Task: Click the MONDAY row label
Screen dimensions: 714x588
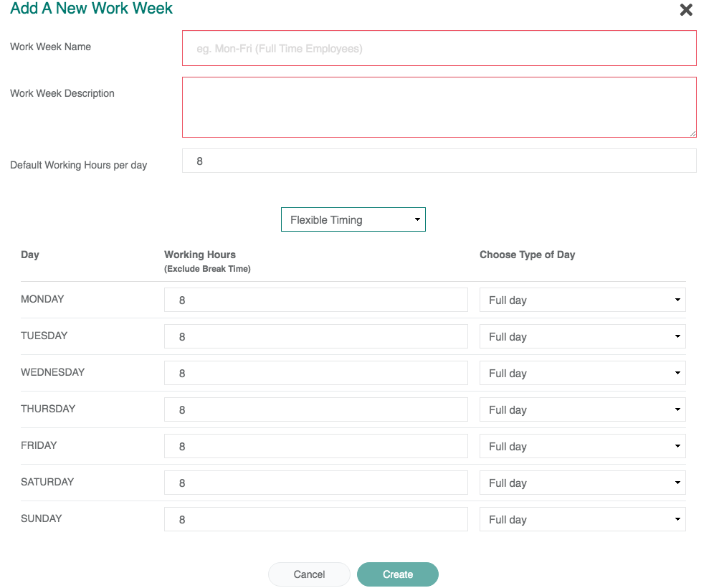Action: pyautogui.click(x=42, y=299)
